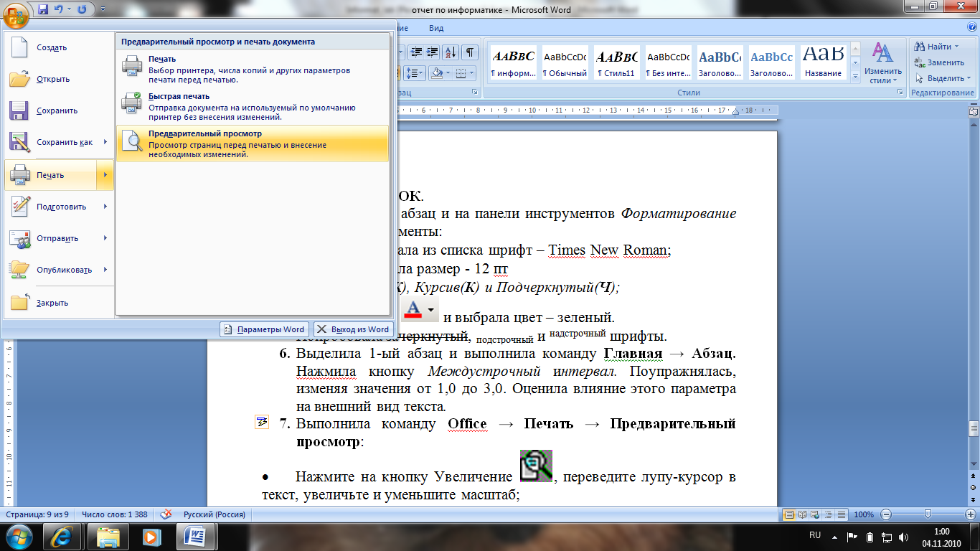Click Страница: 9 из 9 status text

coord(37,514)
